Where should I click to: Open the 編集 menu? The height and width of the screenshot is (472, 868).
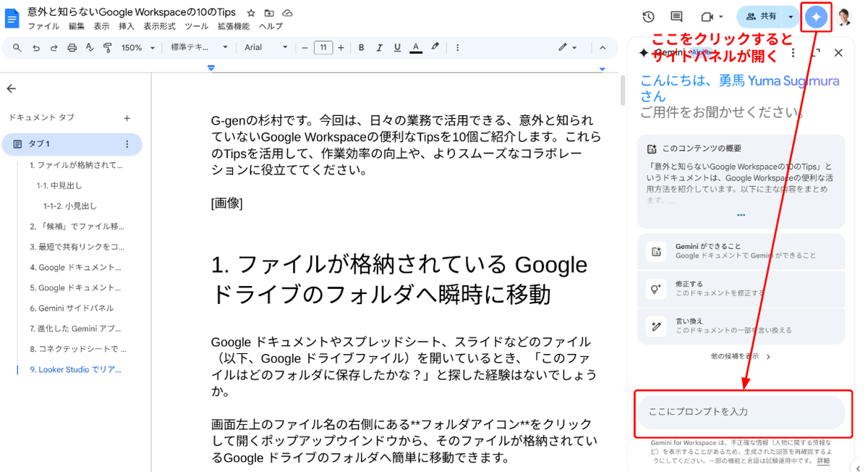point(77,26)
